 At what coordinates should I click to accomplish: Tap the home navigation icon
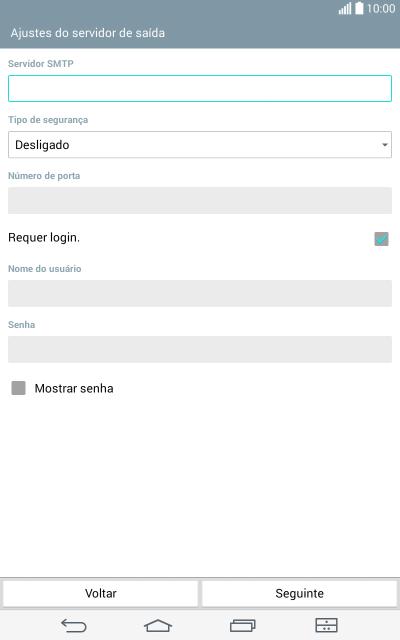tap(158, 625)
